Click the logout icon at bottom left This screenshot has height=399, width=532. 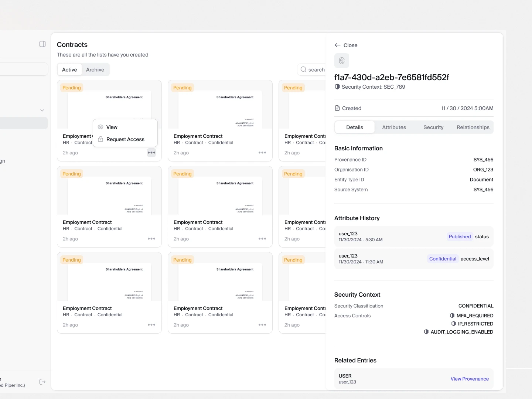coord(42,382)
